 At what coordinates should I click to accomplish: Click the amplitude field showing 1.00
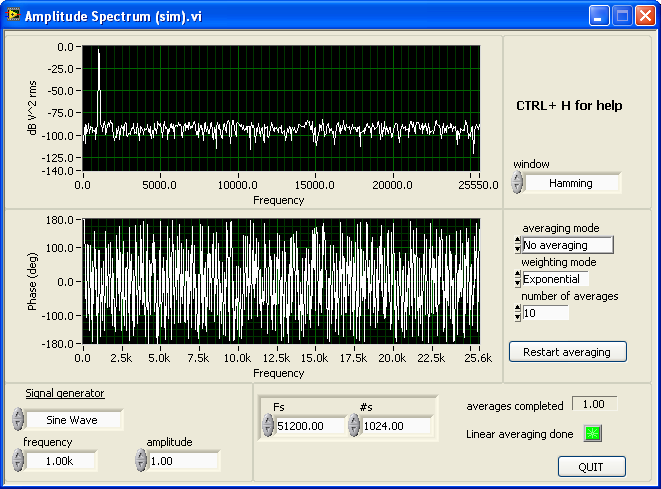pyautogui.click(x=184, y=461)
